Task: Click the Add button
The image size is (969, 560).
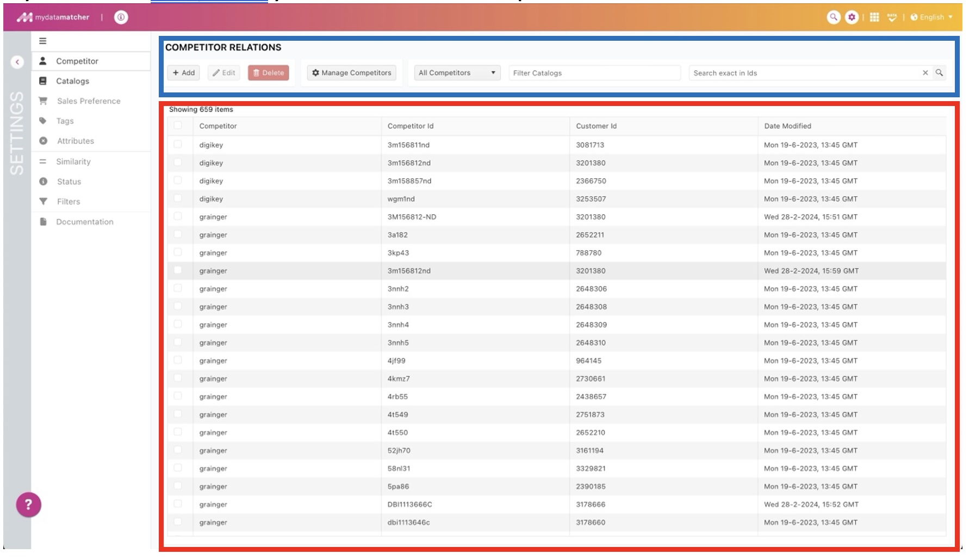Action: point(184,73)
